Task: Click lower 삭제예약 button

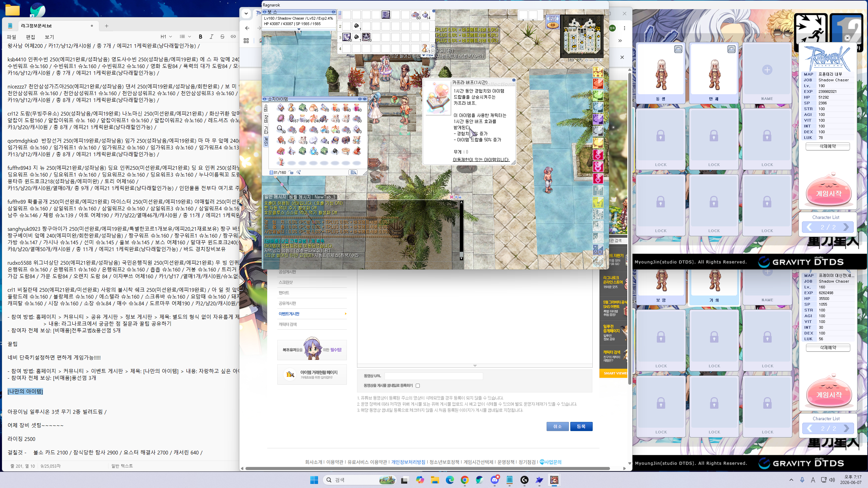Action: (x=828, y=347)
